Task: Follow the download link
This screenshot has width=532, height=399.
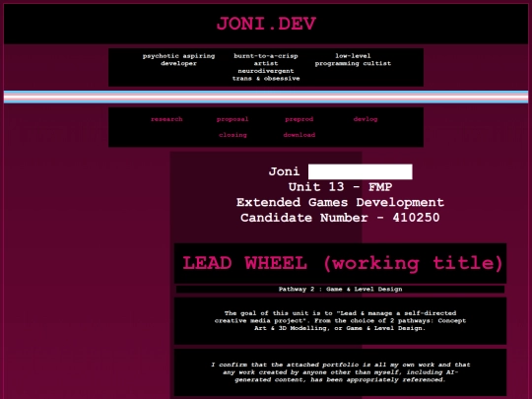Action: pyautogui.click(x=299, y=135)
